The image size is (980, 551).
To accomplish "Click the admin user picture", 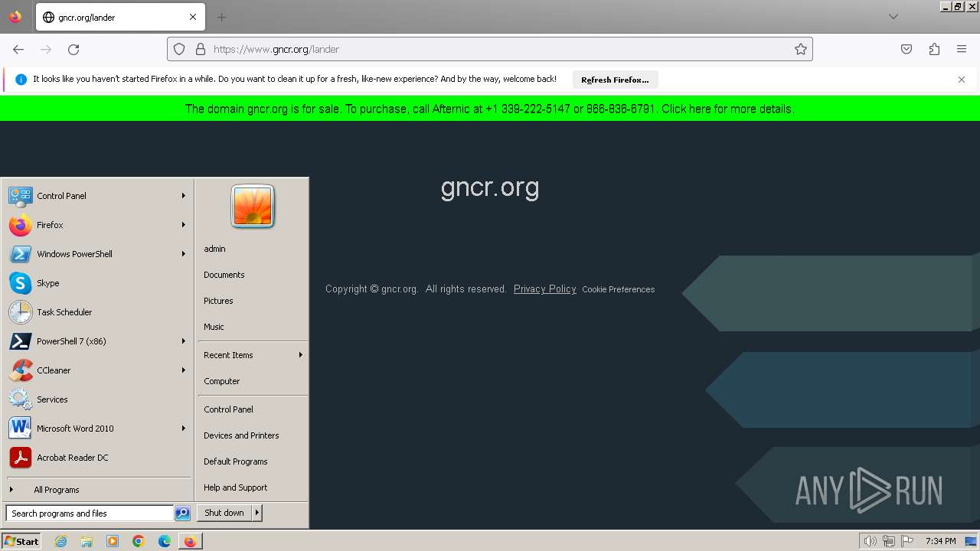I will (x=253, y=207).
